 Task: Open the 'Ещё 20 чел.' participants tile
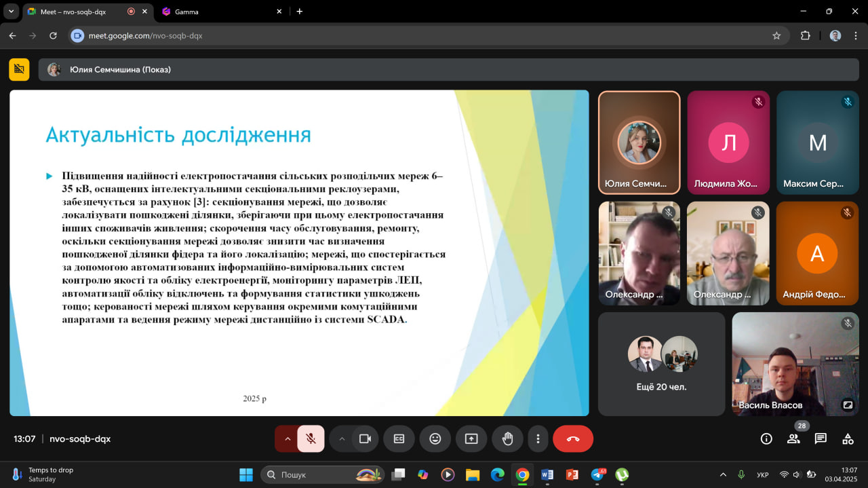click(x=661, y=364)
